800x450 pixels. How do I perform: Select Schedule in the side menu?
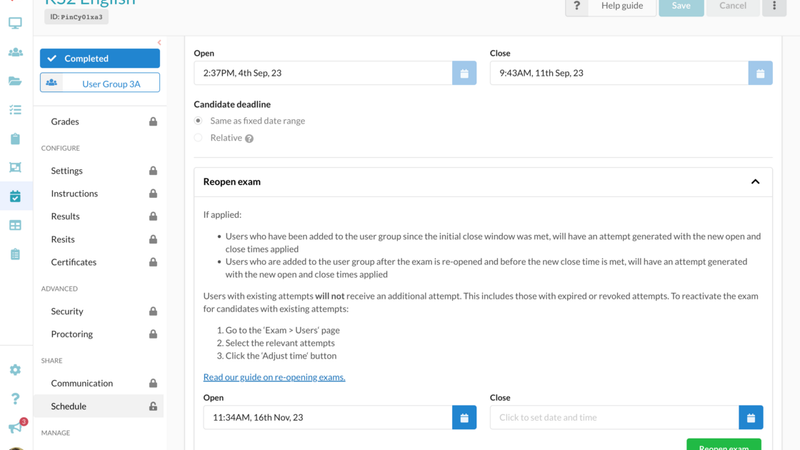coord(100,406)
